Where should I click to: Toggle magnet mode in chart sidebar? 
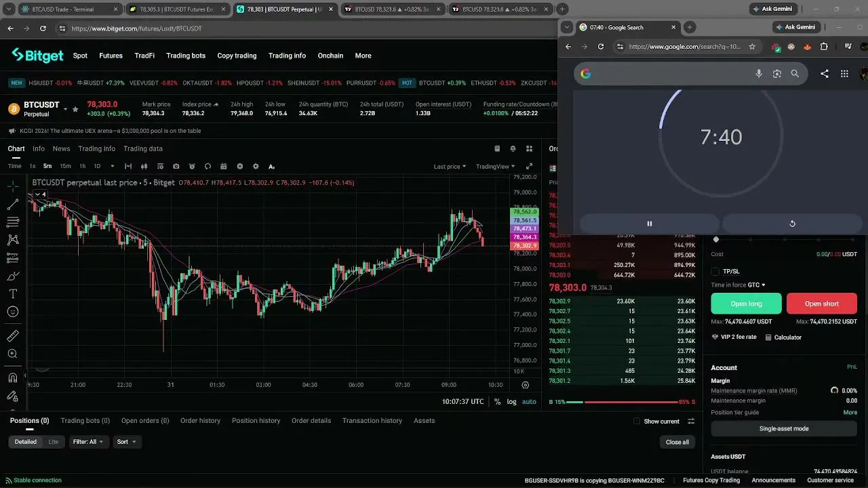tap(12, 378)
